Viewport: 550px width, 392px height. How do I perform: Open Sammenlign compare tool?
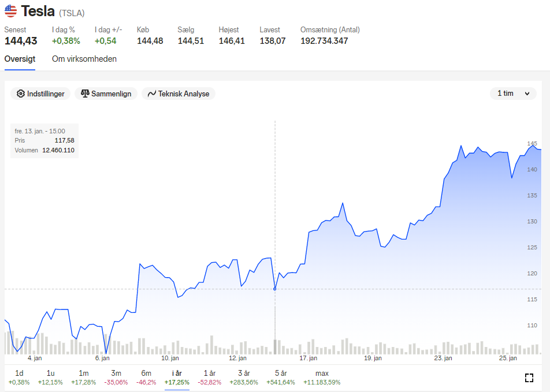click(x=106, y=94)
